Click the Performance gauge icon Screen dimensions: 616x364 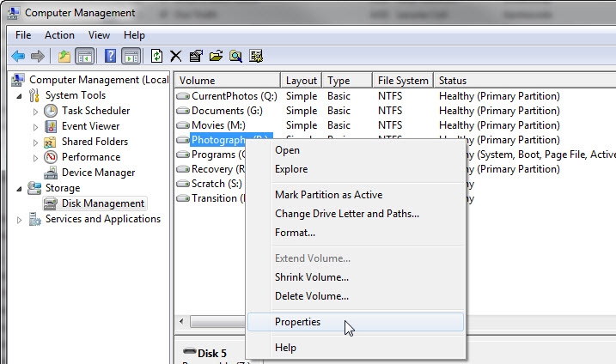[51, 157]
